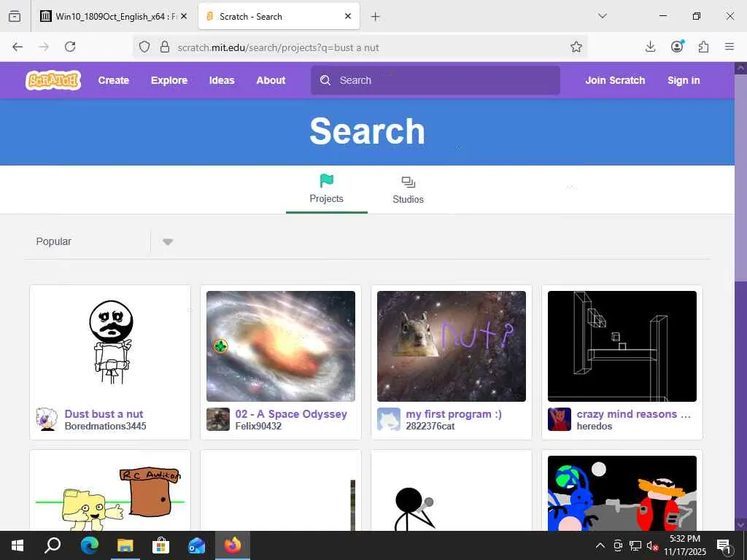Click Boredmations3445's avatar icon
This screenshot has width=747, height=560.
coord(47,419)
